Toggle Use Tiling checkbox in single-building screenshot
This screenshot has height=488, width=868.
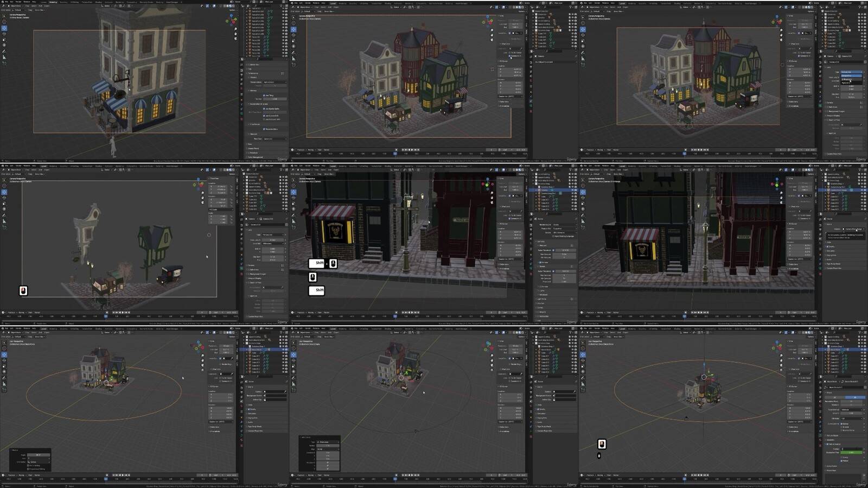point(264,96)
